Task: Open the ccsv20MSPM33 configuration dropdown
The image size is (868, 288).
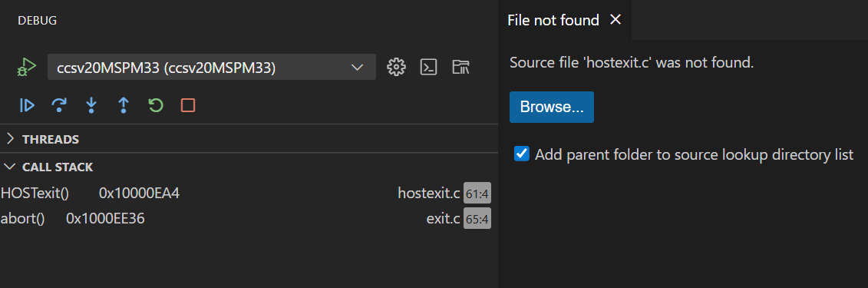Action: click(212, 67)
